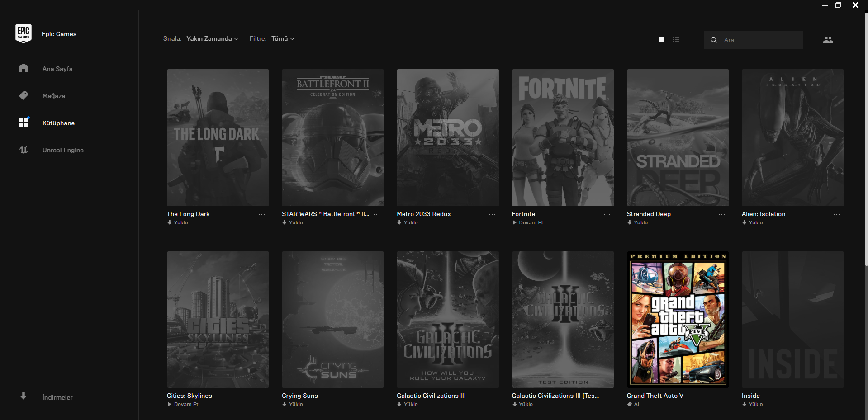The image size is (868, 420).
Task: Open options menu for Galactic Civilizations III
Action: (492, 396)
